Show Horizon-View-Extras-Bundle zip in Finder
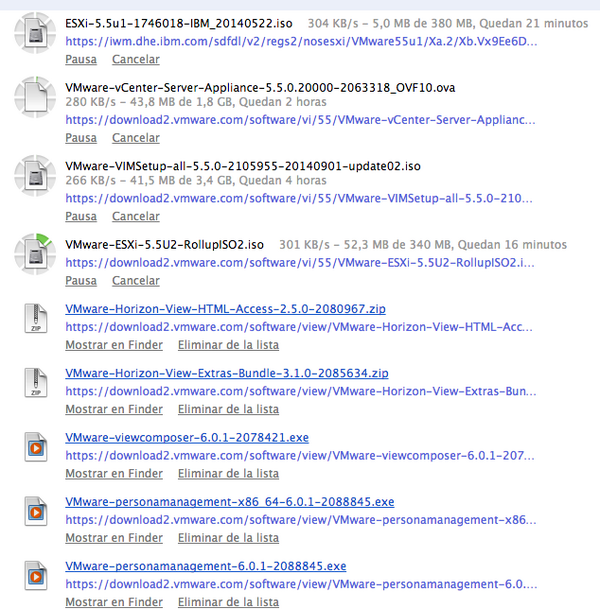600x609 pixels. coord(114,409)
